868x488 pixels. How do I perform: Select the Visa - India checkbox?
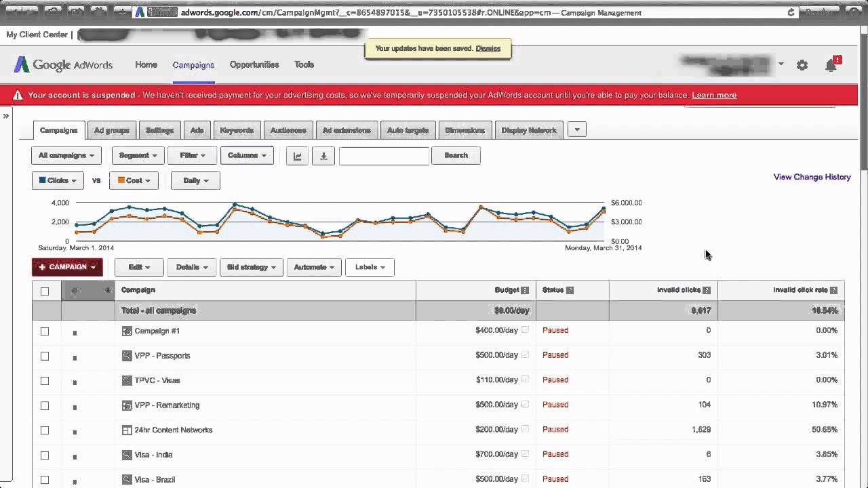point(45,455)
